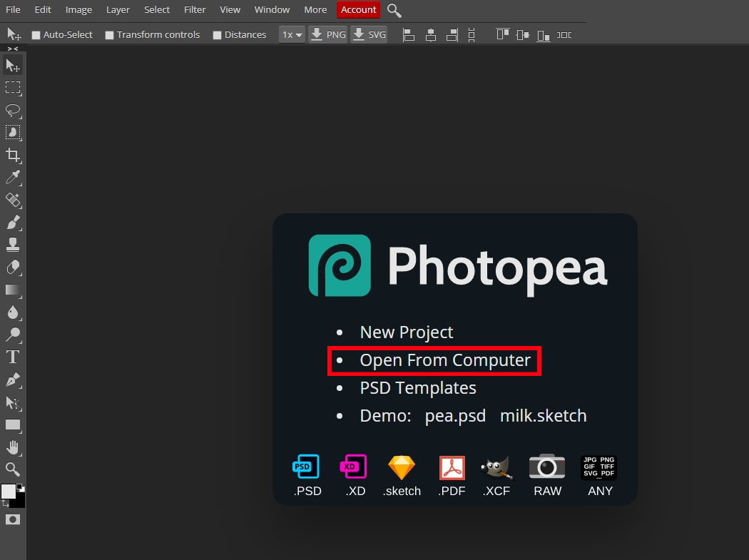Image resolution: width=749 pixels, height=560 pixels.
Task: Align horizontal centers icon
Action: coord(430,34)
